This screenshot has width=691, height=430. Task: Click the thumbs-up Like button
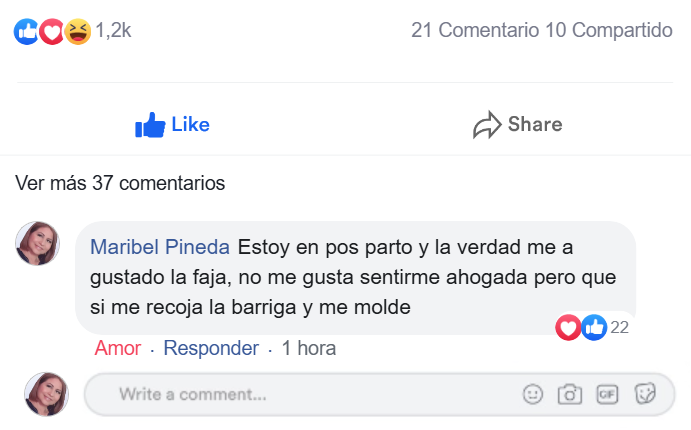pos(172,125)
